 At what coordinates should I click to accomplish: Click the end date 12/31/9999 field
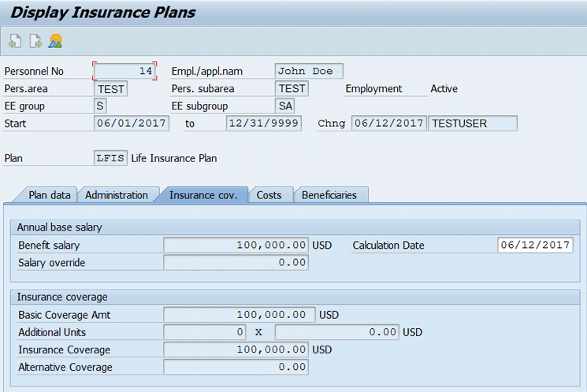pyautogui.click(x=263, y=123)
